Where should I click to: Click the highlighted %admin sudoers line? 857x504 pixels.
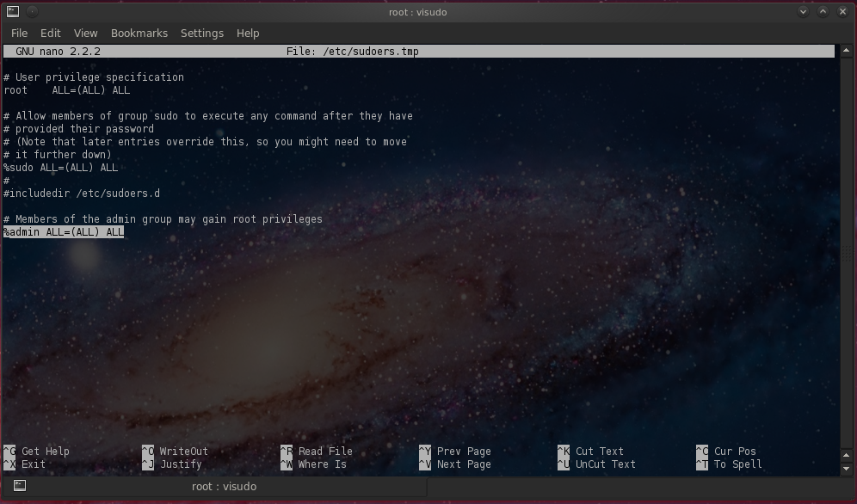coord(62,231)
